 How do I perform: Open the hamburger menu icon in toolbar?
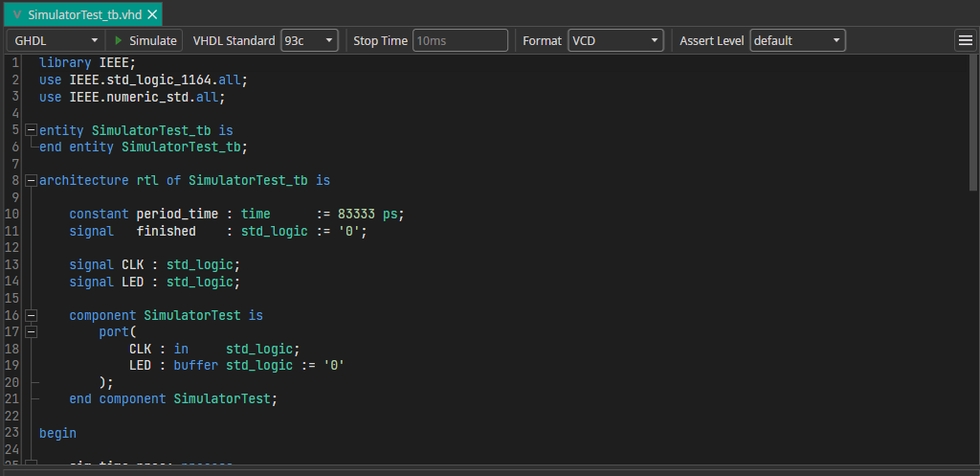[965, 40]
